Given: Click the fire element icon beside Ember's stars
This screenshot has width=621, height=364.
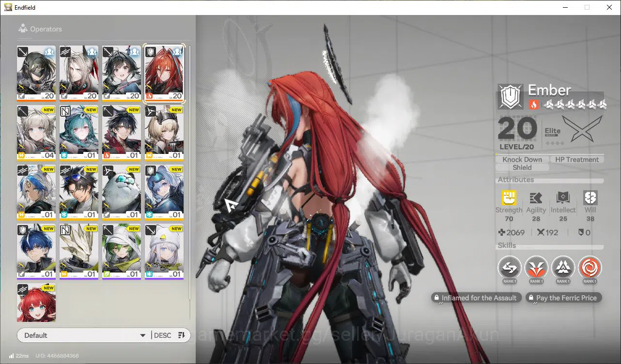Looking at the screenshot, I should [x=533, y=104].
